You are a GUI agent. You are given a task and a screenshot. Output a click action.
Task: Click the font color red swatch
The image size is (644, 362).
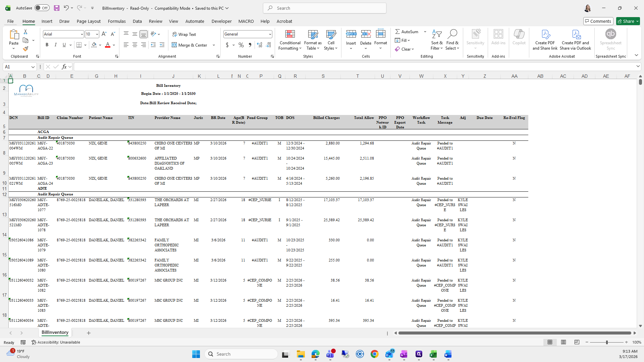coord(108,45)
